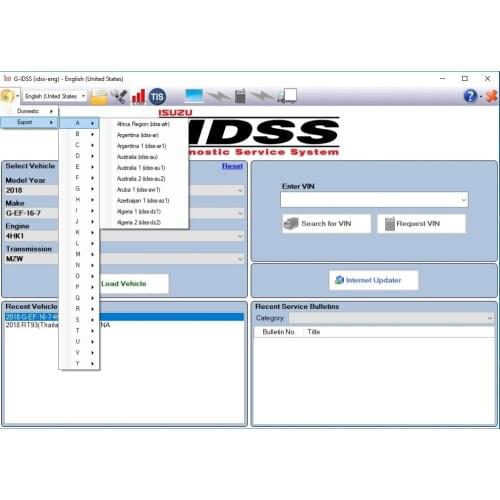Select Aruba 1 entry
Viewport: 500px width, 500px height.
point(143,190)
